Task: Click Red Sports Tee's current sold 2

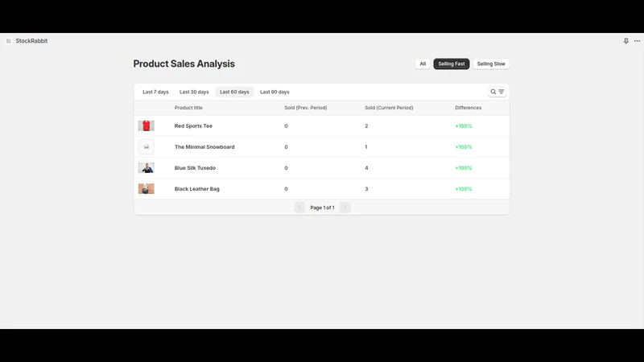Action: 366,126
